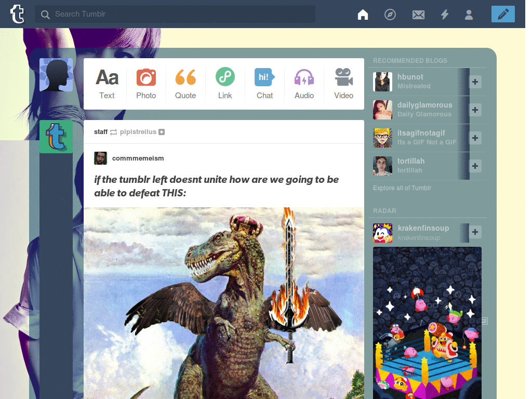This screenshot has width=532, height=399.
Task: Click hbunot's avatar thumbnail
Action: 383,82
